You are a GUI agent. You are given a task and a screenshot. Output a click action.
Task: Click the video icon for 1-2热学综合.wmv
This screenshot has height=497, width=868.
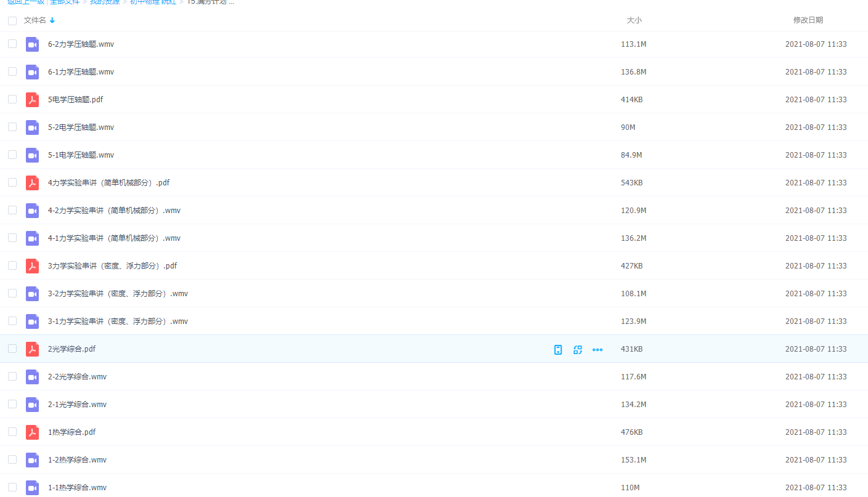(32, 460)
